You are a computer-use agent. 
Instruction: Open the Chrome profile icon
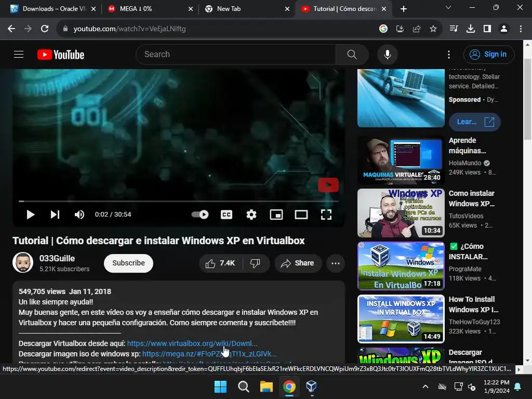(504, 29)
